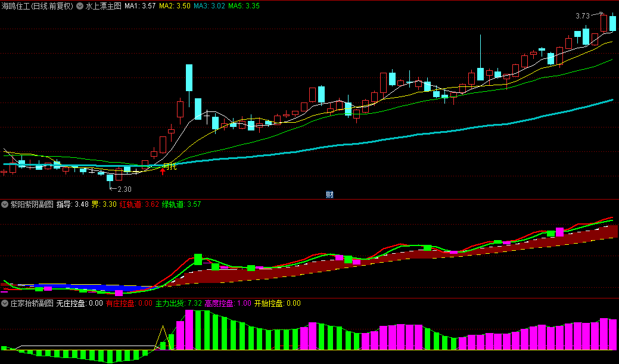Click the 3.73 high price label
The image size is (619, 364).
(x=582, y=16)
